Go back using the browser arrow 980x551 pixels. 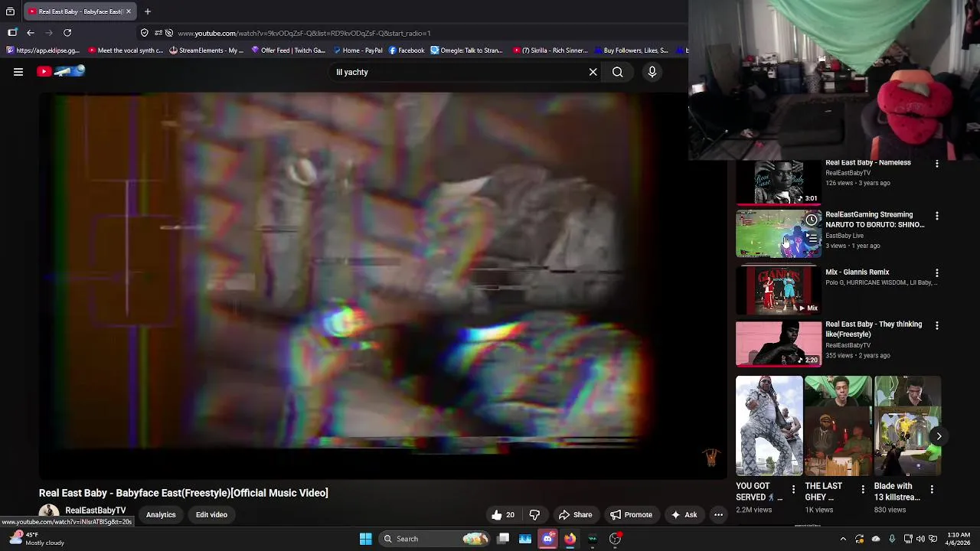coord(31,33)
